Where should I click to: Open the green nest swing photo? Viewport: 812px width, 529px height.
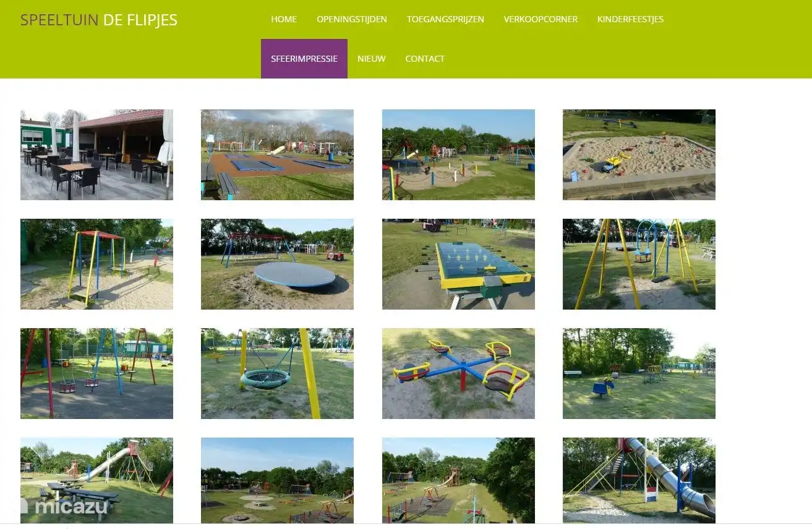point(277,373)
